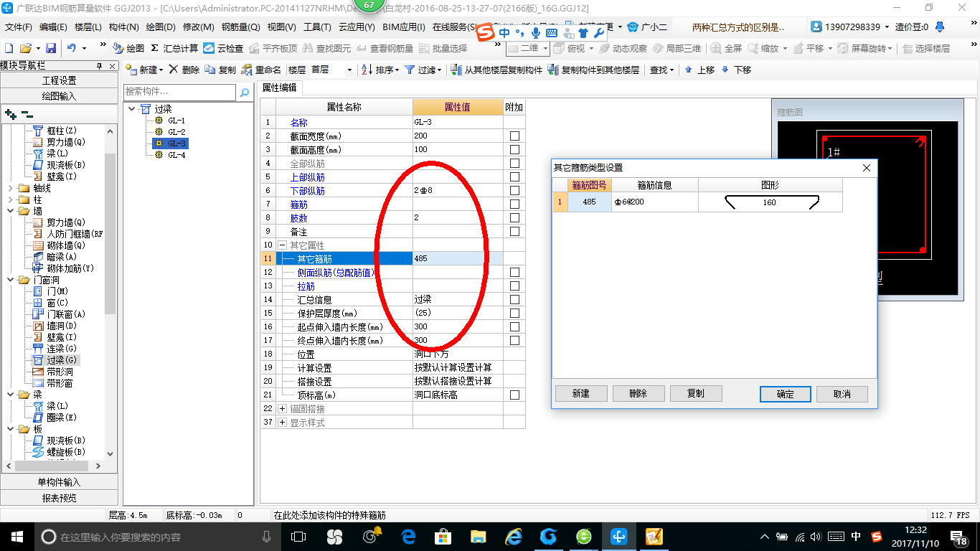The width and height of the screenshot is (980, 551).
Task: Move component down with 下移
Action: click(736, 70)
